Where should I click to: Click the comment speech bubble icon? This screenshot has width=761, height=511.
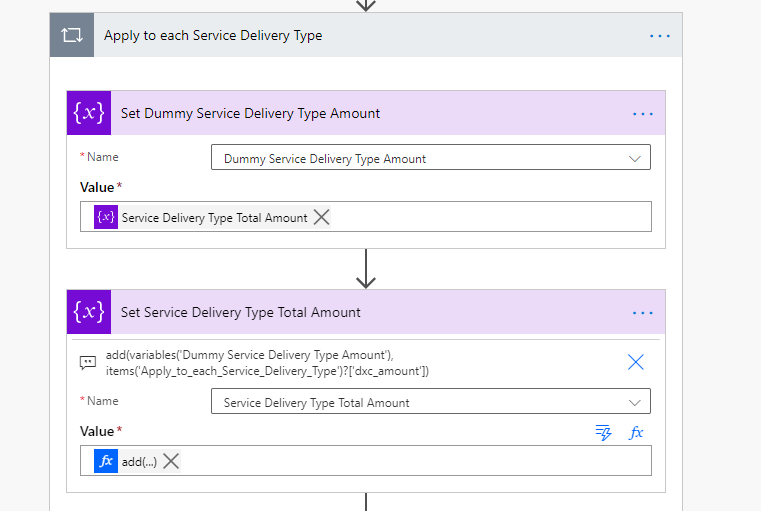[89, 362]
